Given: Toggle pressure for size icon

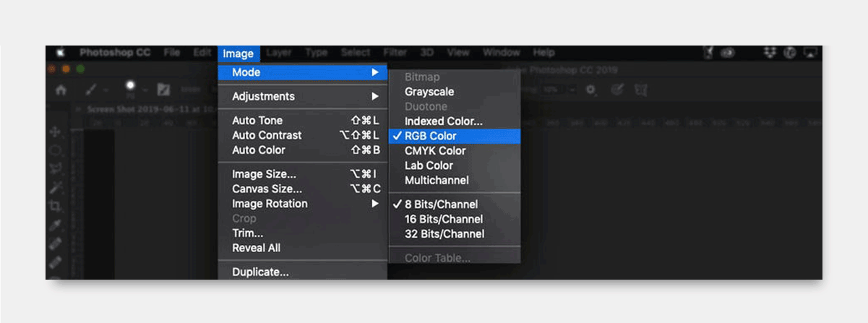Looking at the screenshot, I should [x=617, y=90].
